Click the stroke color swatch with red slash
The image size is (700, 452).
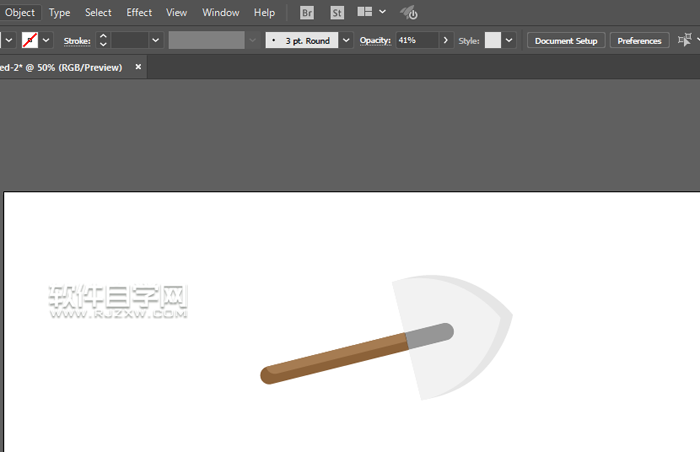coord(29,41)
